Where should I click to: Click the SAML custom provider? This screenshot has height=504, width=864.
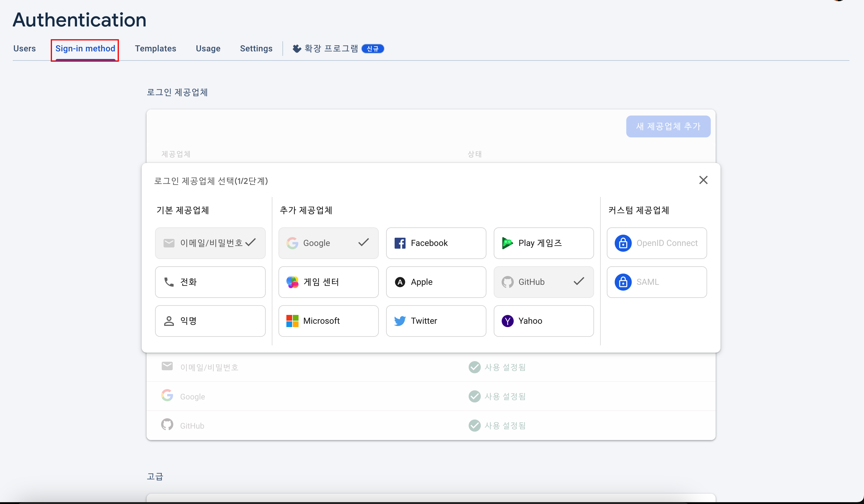(x=656, y=282)
